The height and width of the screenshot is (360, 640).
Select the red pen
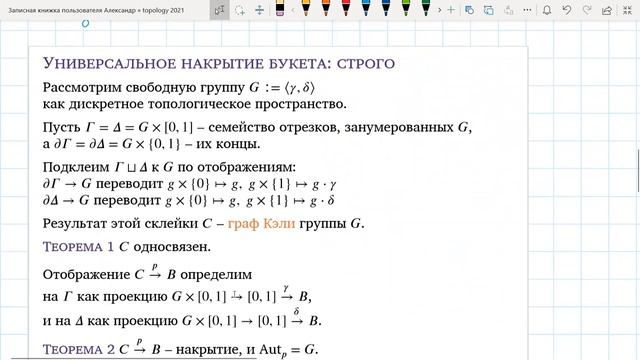(346, 8)
